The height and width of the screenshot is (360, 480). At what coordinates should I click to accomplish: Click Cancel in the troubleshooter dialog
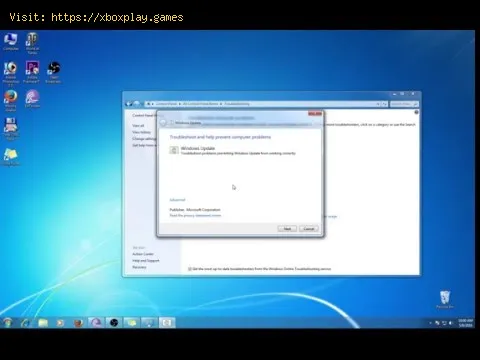click(309, 229)
